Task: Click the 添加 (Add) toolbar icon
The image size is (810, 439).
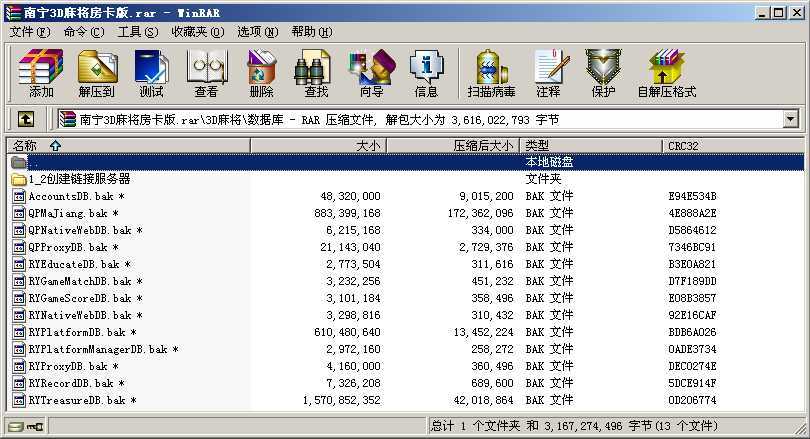Action: 41,74
